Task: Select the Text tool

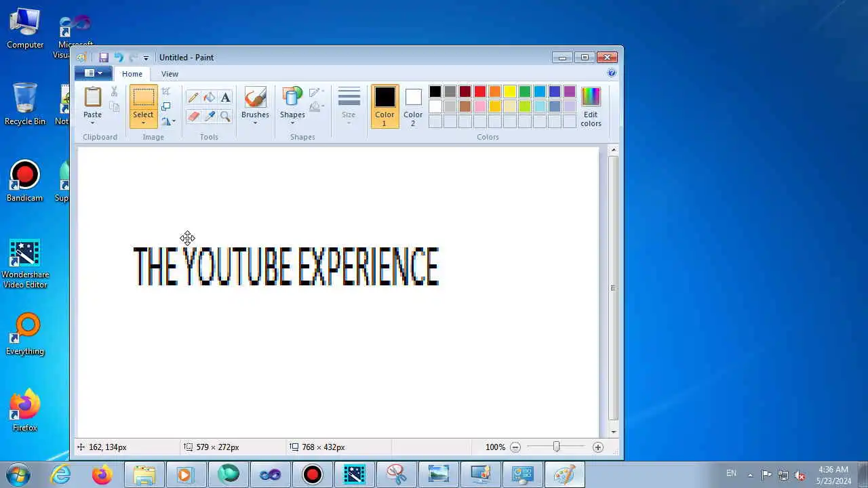Action: (225, 98)
